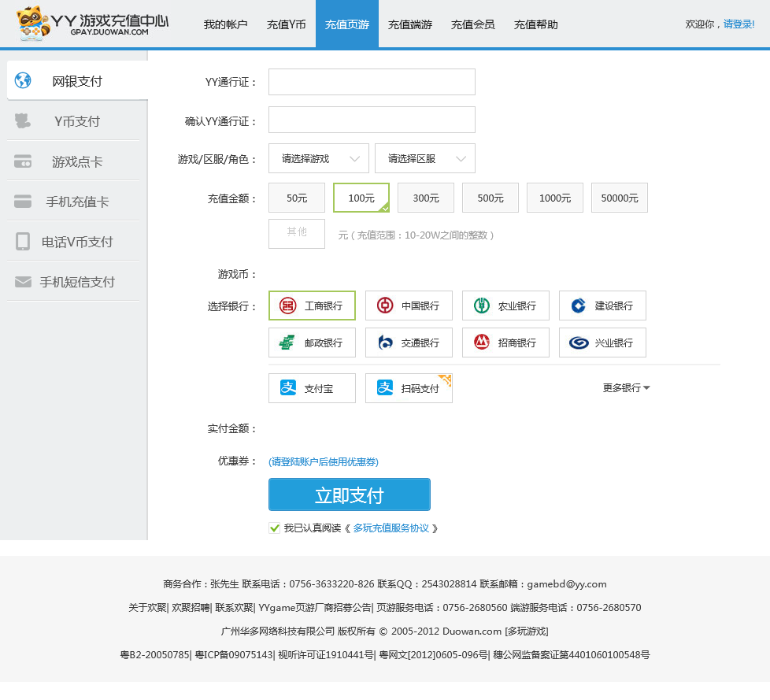Image resolution: width=770 pixels, height=700 pixels.
Task: Click the 游戏点卡 card icon
Action: click(23, 161)
